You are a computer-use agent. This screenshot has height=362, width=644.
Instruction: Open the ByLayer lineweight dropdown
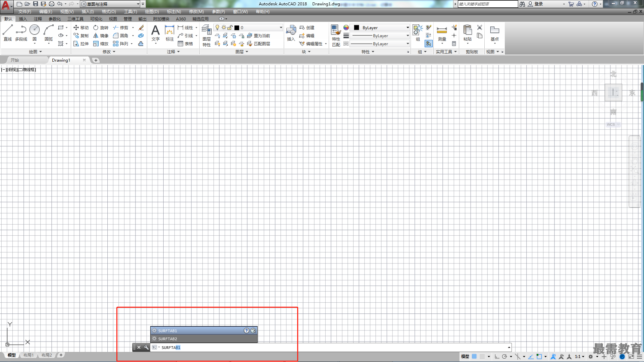click(379, 36)
